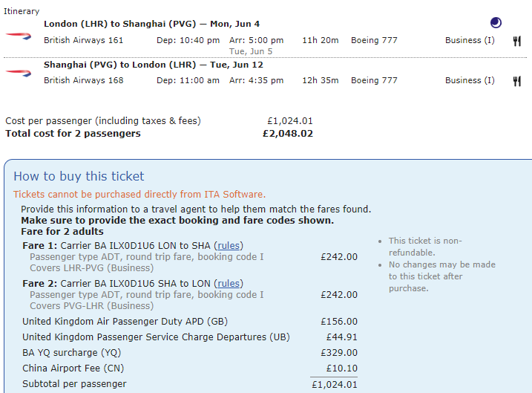Click the meal icon on the return flight
532x393 pixels.
point(516,81)
